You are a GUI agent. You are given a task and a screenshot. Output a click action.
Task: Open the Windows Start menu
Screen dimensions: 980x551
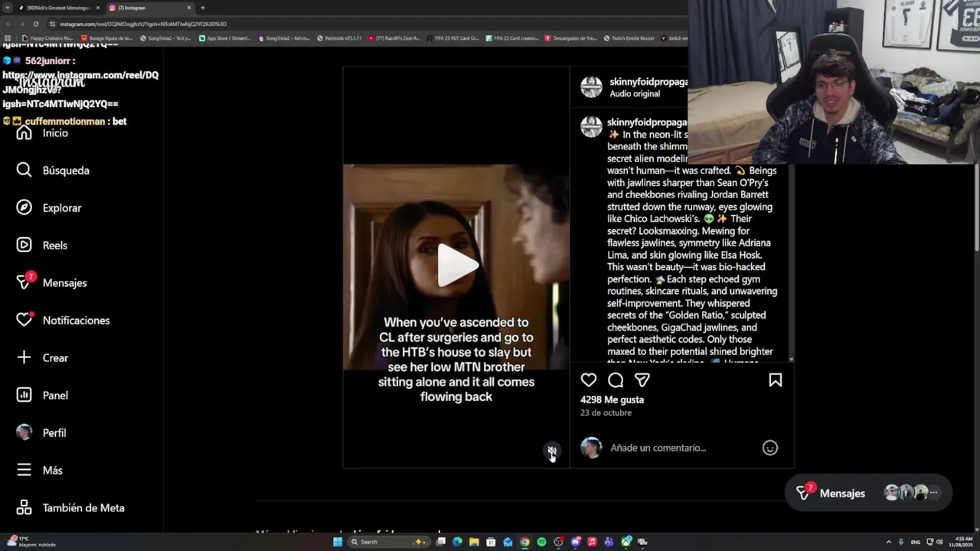[338, 542]
